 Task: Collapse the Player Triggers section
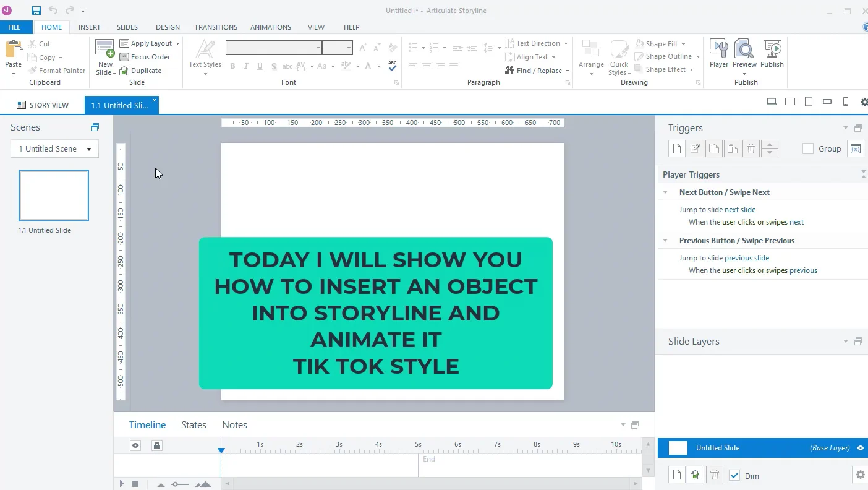pyautogui.click(x=863, y=175)
